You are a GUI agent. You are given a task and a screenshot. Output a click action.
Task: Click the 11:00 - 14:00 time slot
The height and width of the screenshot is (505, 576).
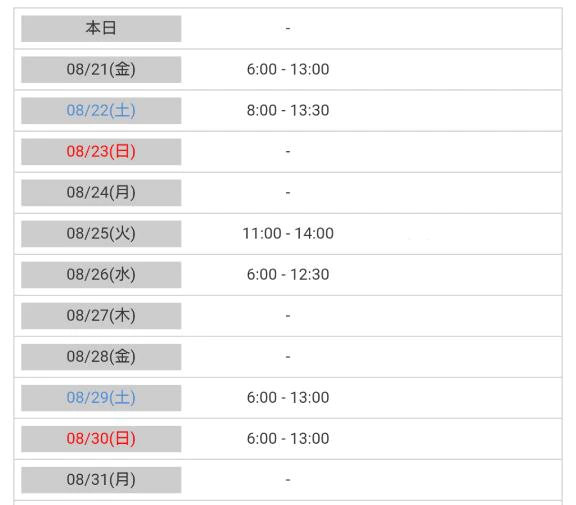(x=288, y=234)
